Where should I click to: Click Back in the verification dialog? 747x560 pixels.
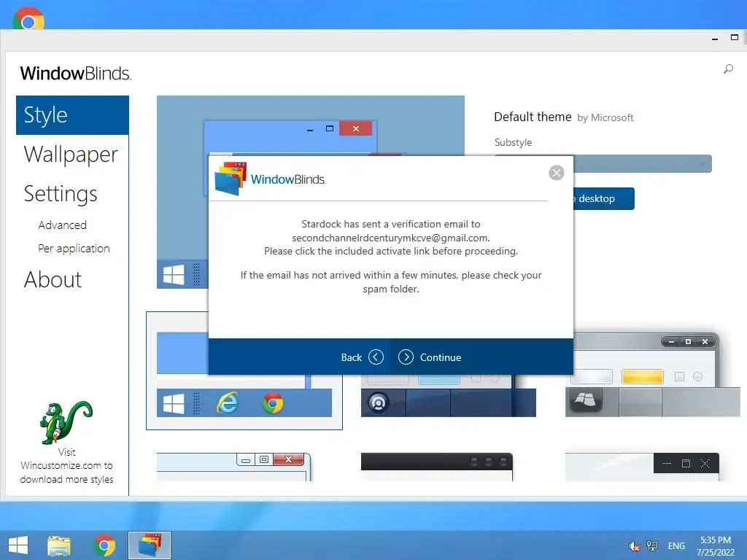pyautogui.click(x=362, y=357)
